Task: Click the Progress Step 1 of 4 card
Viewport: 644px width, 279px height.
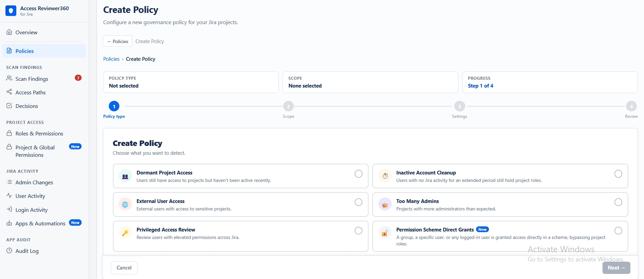Action: (x=550, y=82)
